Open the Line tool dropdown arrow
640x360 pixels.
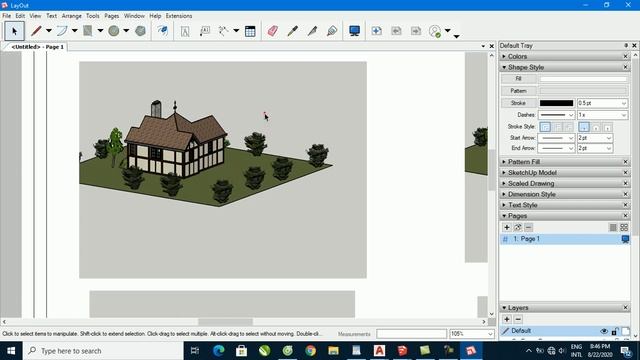click(x=49, y=31)
